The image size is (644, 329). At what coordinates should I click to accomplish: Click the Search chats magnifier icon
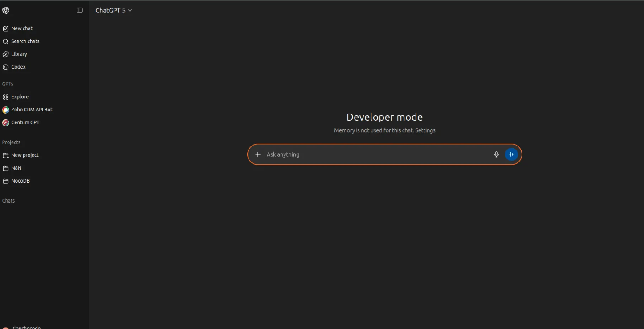click(x=6, y=41)
